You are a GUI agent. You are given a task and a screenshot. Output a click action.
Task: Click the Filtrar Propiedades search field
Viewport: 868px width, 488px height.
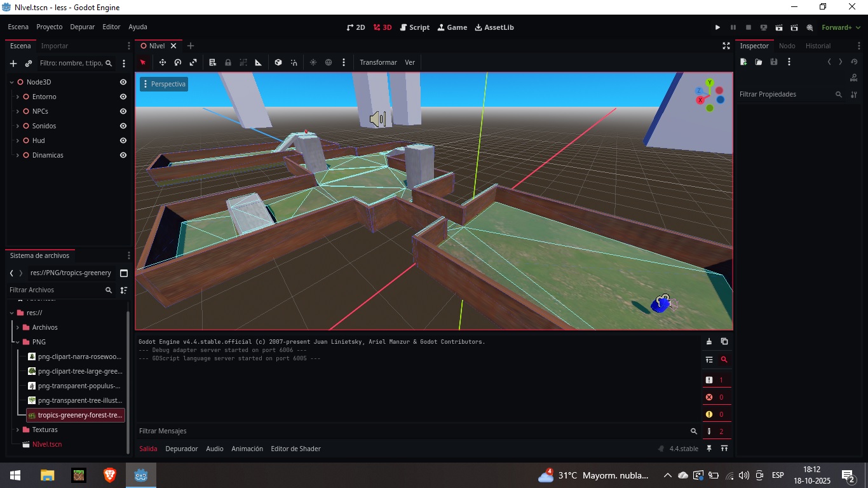pos(790,94)
